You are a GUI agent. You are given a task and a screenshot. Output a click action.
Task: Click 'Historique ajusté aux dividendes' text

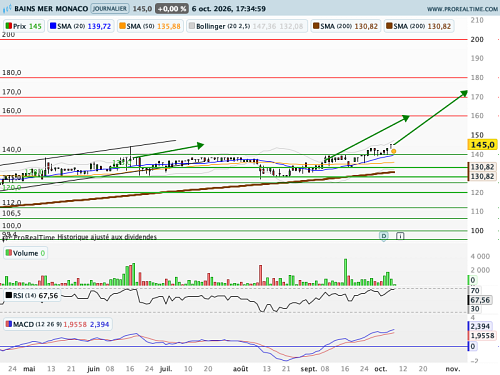107,237
